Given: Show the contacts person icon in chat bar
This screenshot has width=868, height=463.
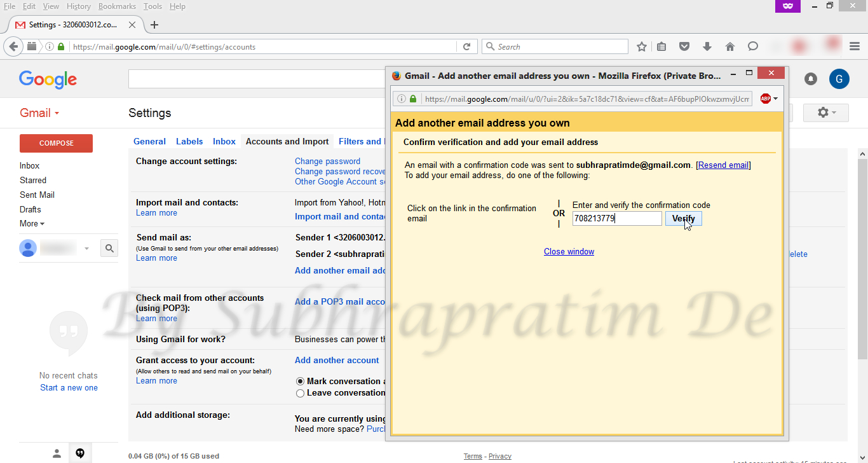Looking at the screenshot, I should (57, 453).
